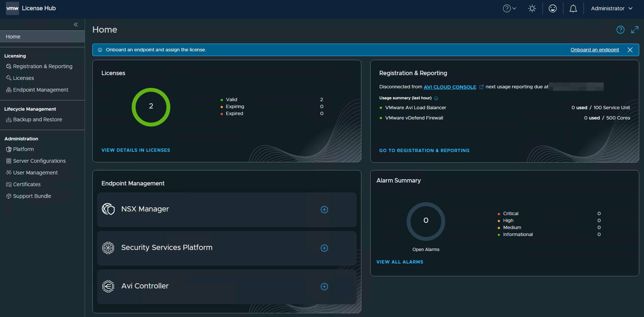The height and width of the screenshot is (317, 644).
Task: Open the notifications bell
Action: point(573,8)
